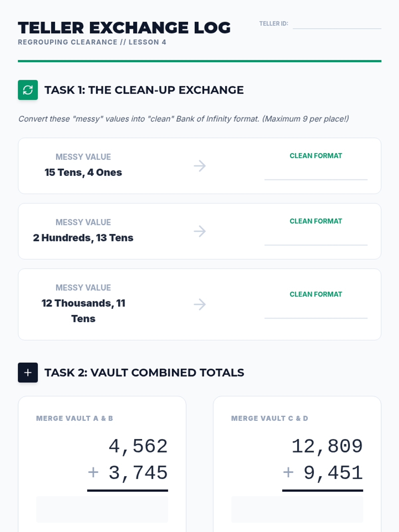Image resolution: width=399 pixels, height=532 pixels.
Task: Click the Clean Format blank for 2 Hundreds
Action: point(316,239)
